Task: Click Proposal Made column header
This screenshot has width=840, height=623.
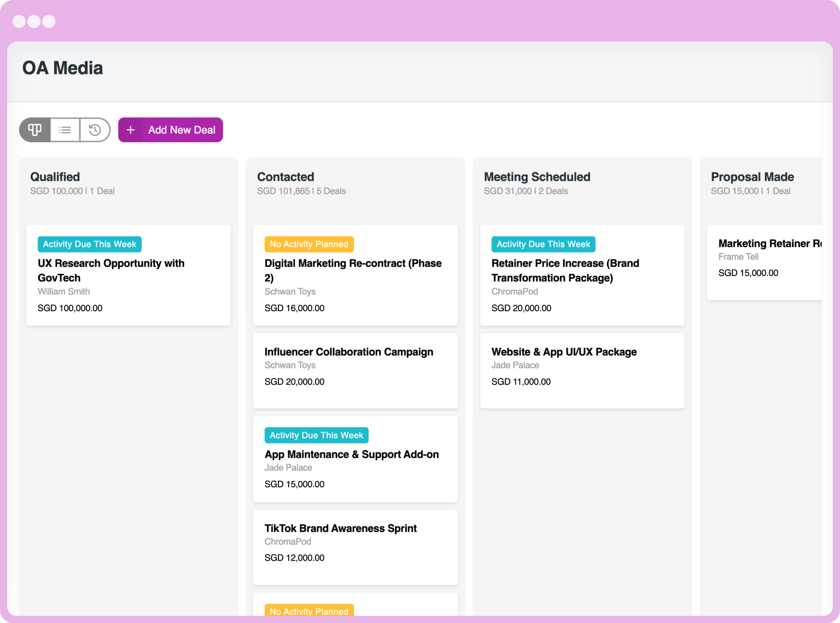Action: click(752, 177)
